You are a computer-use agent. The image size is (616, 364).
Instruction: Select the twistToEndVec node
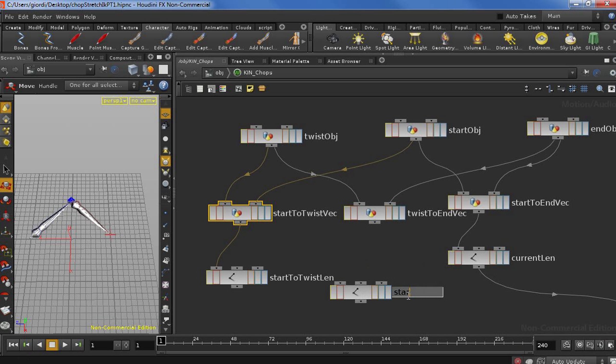(374, 213)
